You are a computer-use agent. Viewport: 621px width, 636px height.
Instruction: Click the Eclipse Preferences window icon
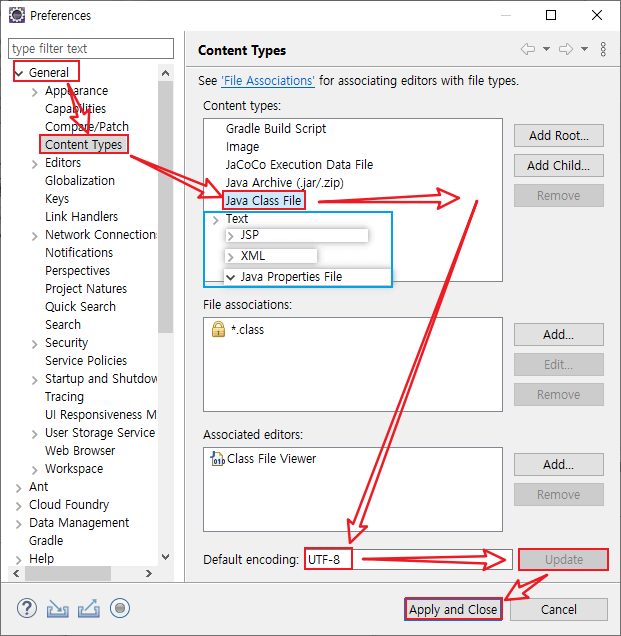pos(17,15)
